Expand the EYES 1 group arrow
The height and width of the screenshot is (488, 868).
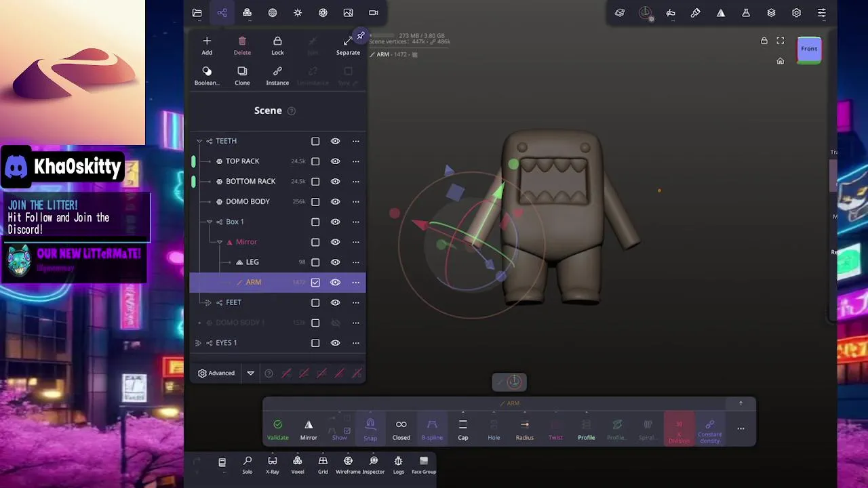pos(198,343)
